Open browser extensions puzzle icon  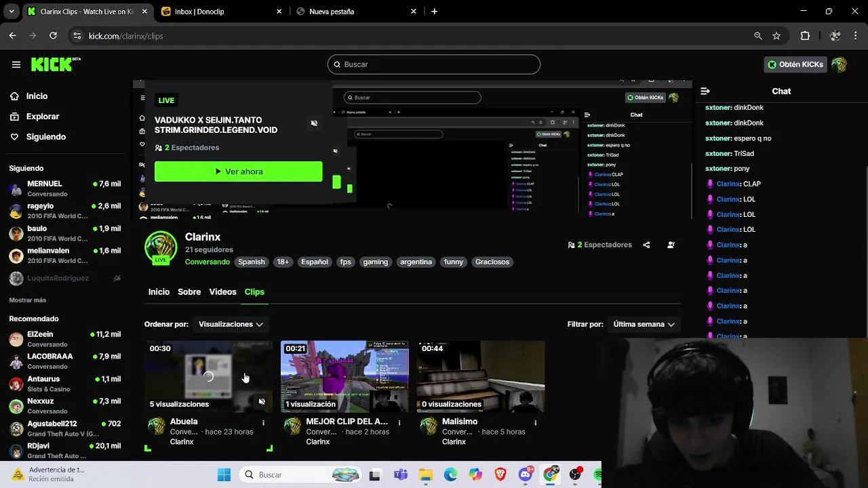pos(805,36)
